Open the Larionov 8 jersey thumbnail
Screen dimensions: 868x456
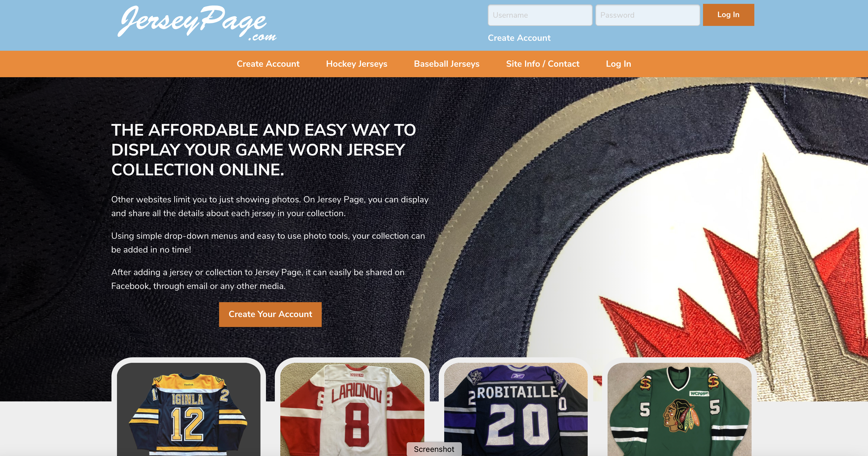[352, 409]
